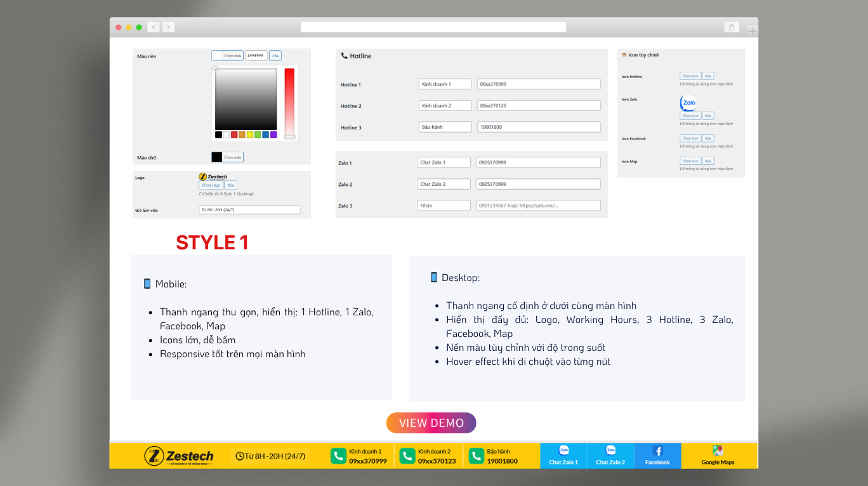Screen dimensions: 868x486
Task: Click the Chat Zalo 1 bubble icon
Action: pos(563,450)
